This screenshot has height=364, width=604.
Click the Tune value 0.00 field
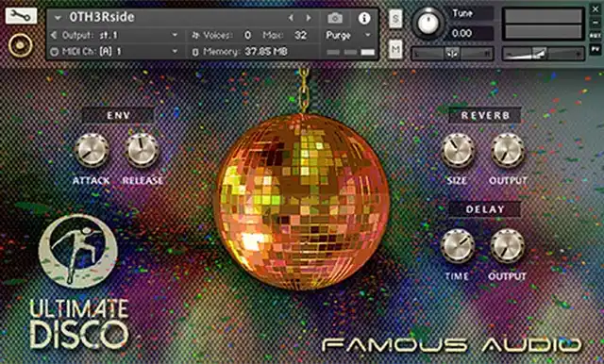coord(471,33)
